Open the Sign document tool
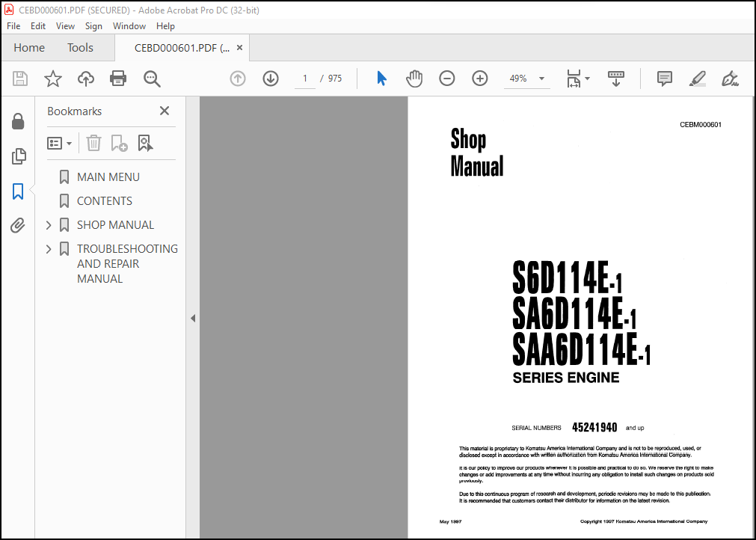The height and width of the screenshot is (540, 756). click(730, 78)
